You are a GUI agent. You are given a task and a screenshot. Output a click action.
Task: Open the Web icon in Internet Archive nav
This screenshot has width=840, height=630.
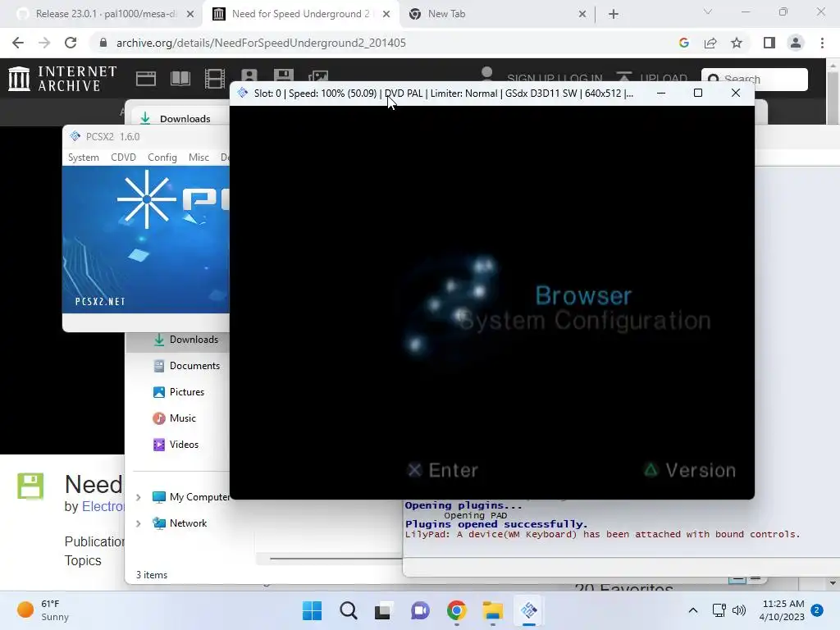(x=146, y=79)
